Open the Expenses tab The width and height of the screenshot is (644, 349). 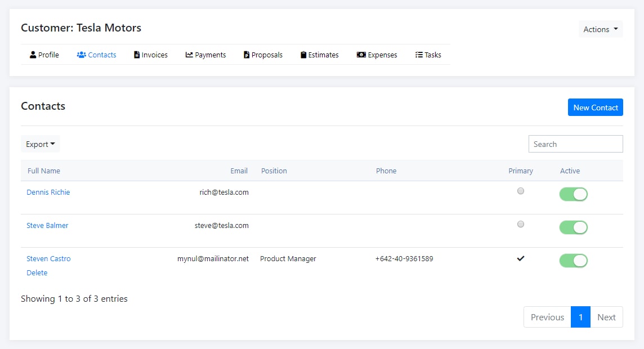tap(377, 55)
